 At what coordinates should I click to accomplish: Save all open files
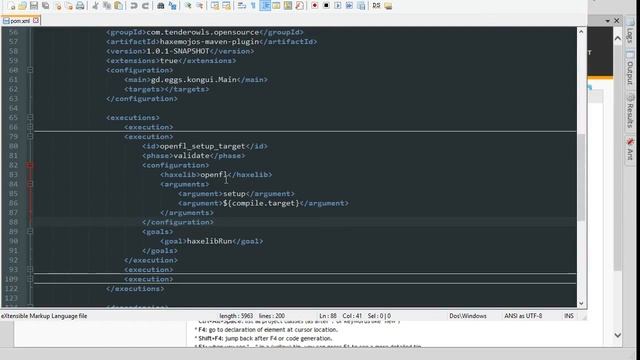[45, 6]
